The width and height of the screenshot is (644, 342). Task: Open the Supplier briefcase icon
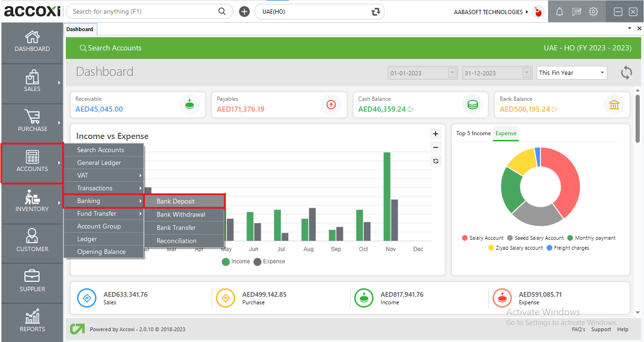(x=32, y=277)
